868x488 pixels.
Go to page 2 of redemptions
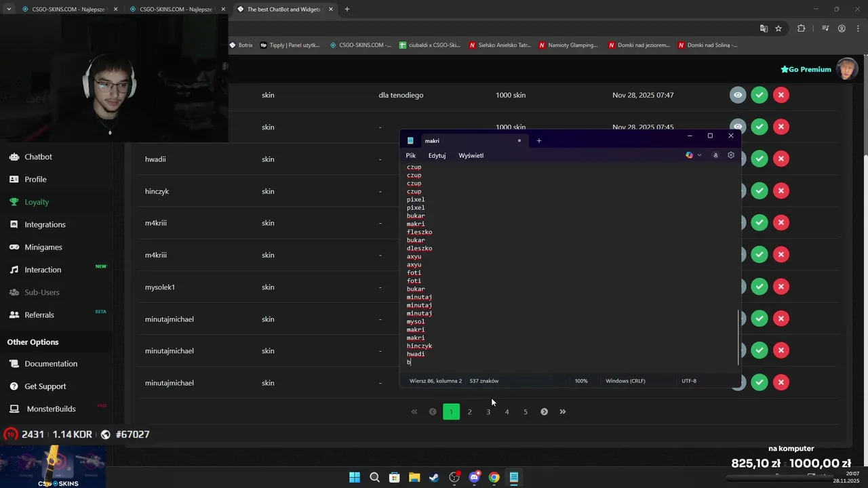(469, 411)
